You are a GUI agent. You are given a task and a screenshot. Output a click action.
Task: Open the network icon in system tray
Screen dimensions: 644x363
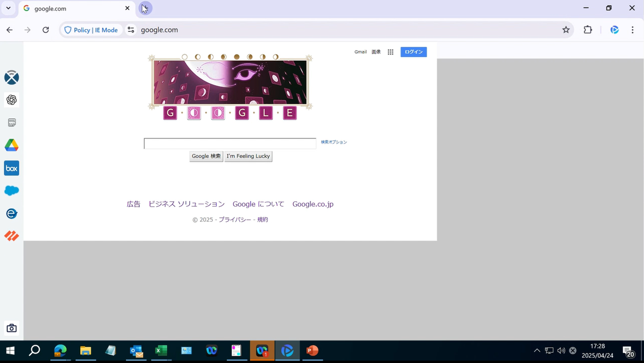(549, 350)
